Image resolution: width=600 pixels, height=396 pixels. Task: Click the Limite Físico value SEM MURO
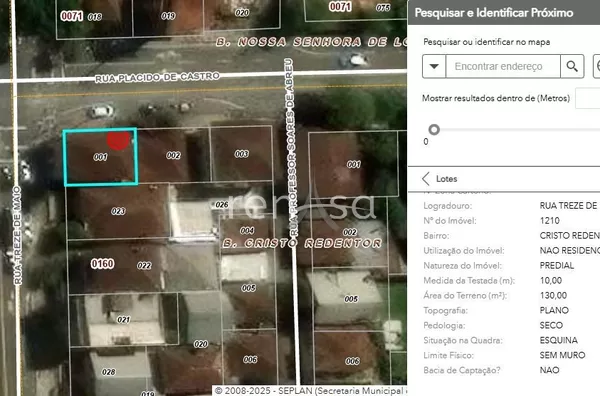click(x=562, y=355)
